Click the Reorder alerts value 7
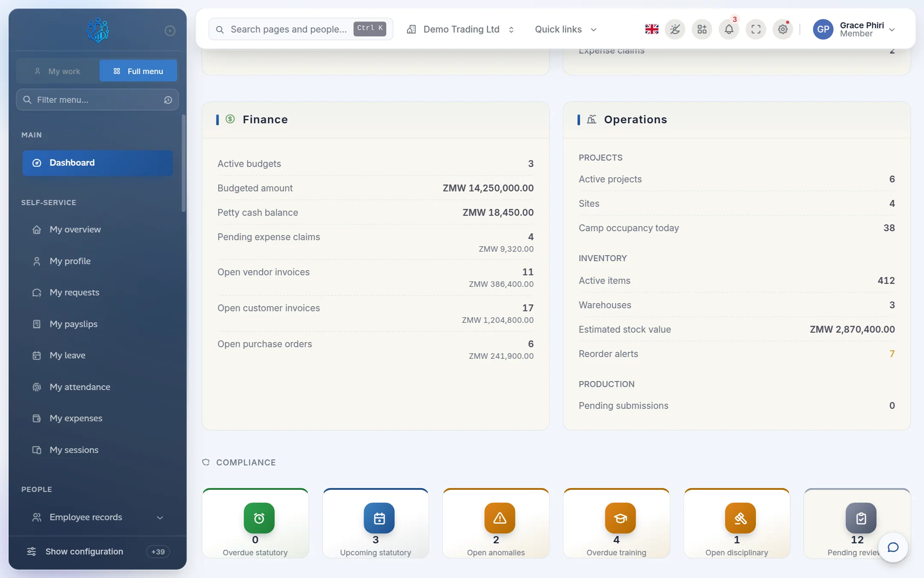The height and width of the screenshot is (578, 924). point(892,354)
